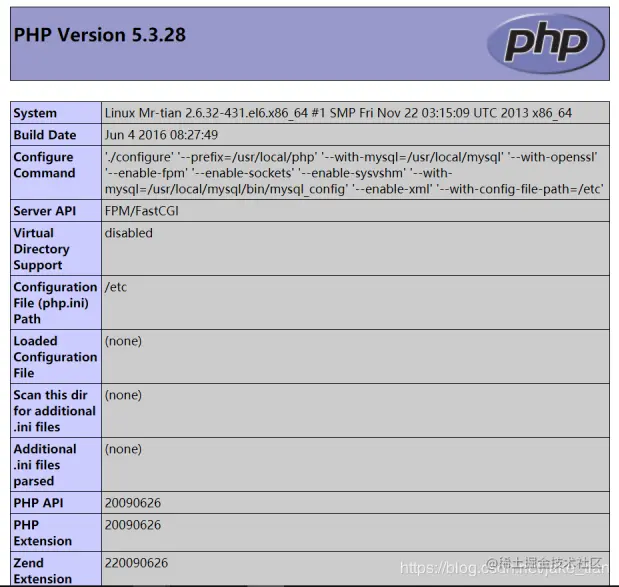Select 'Scan this dir for additional .ini files'

54,411
